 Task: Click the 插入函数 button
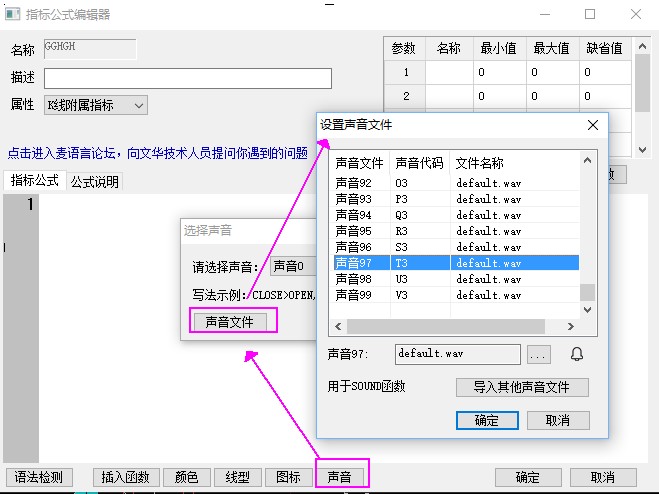tap(126, 477)
